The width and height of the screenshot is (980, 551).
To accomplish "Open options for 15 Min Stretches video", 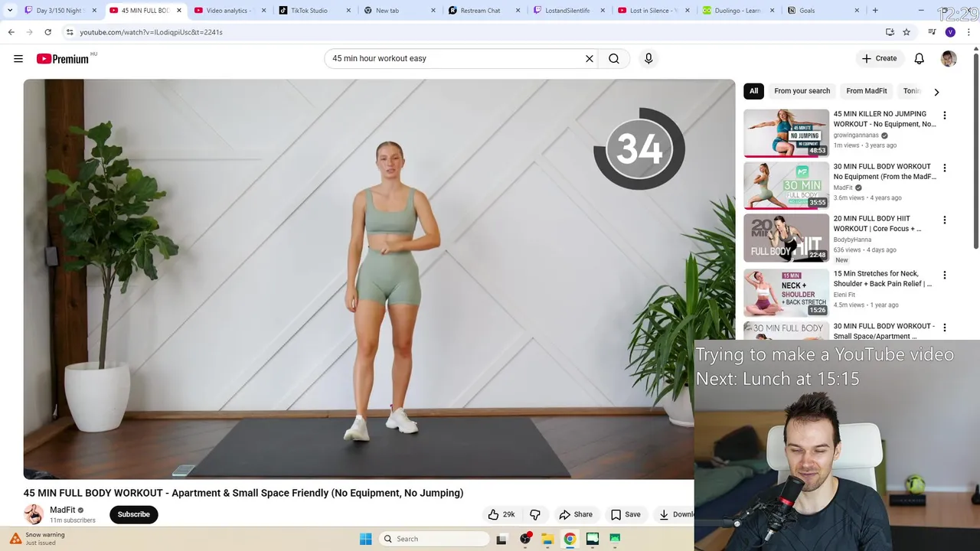I will [945, 275].
